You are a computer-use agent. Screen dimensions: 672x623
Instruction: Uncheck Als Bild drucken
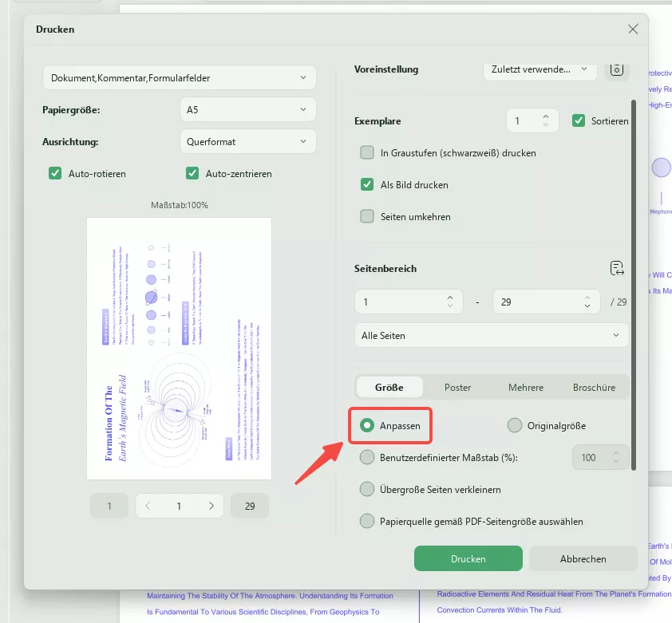(367, 184)
